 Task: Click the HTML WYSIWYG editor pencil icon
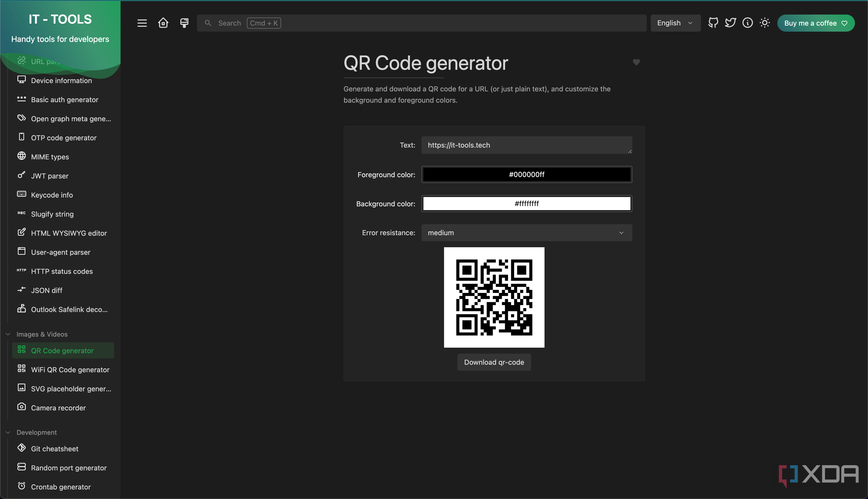point(22,232)
